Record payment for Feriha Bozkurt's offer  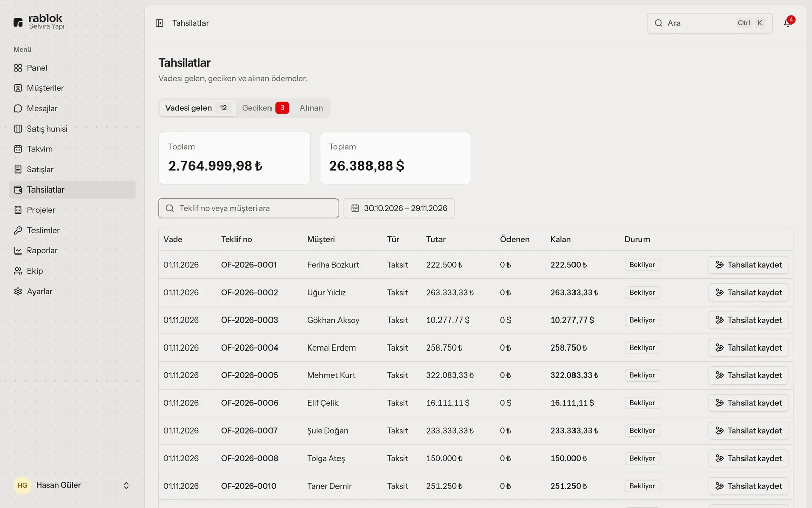click(748, 265)
